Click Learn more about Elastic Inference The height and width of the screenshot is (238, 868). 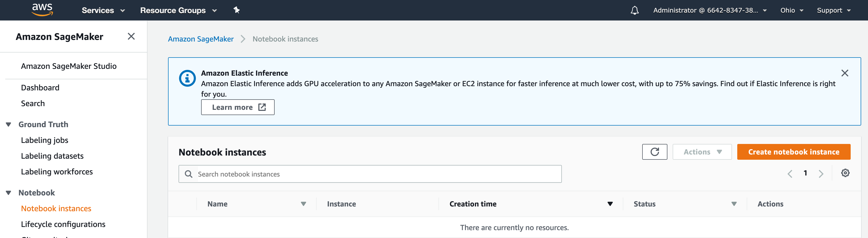click(238, 107)
